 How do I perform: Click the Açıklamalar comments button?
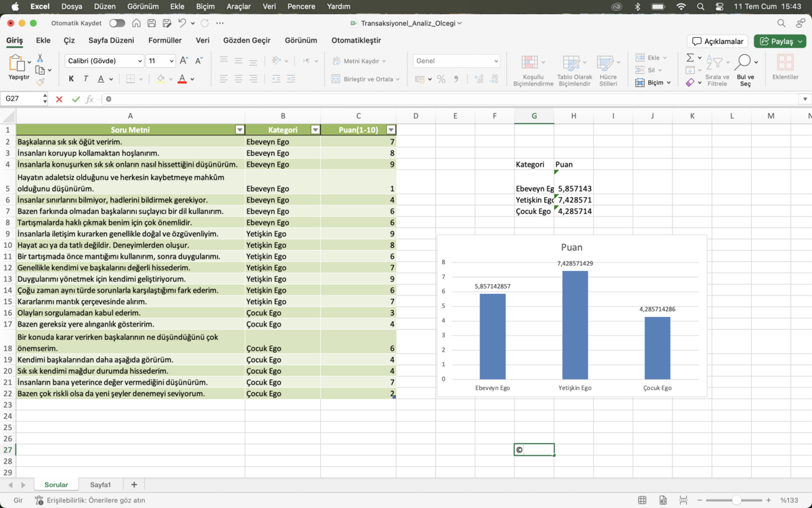(x=717, y=41)
